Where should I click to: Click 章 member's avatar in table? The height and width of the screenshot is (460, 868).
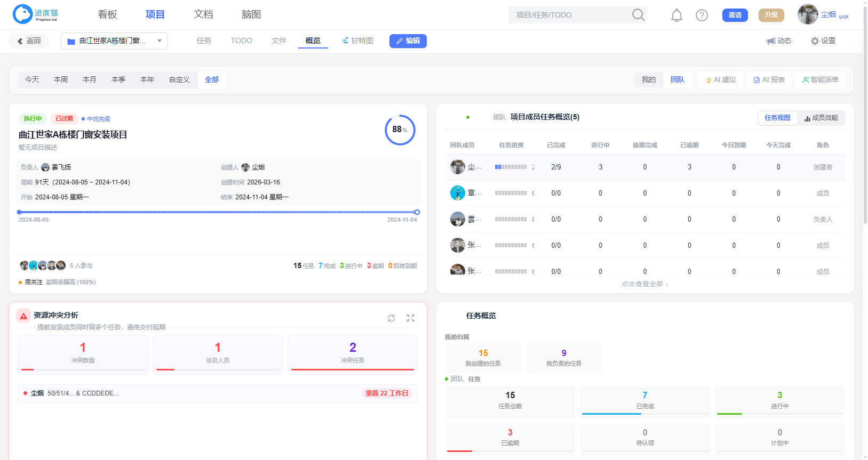458,193
